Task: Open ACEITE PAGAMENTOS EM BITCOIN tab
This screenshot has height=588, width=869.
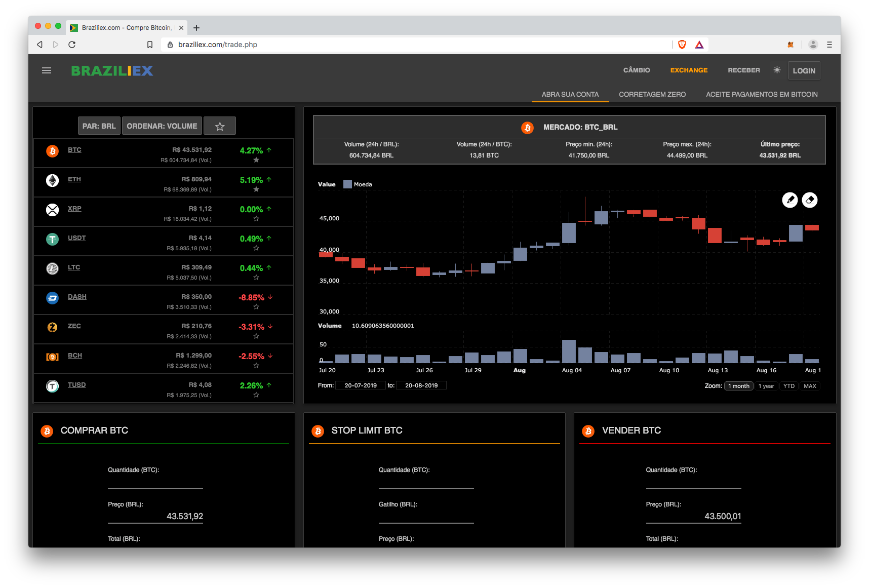Action: coord(762,94)
